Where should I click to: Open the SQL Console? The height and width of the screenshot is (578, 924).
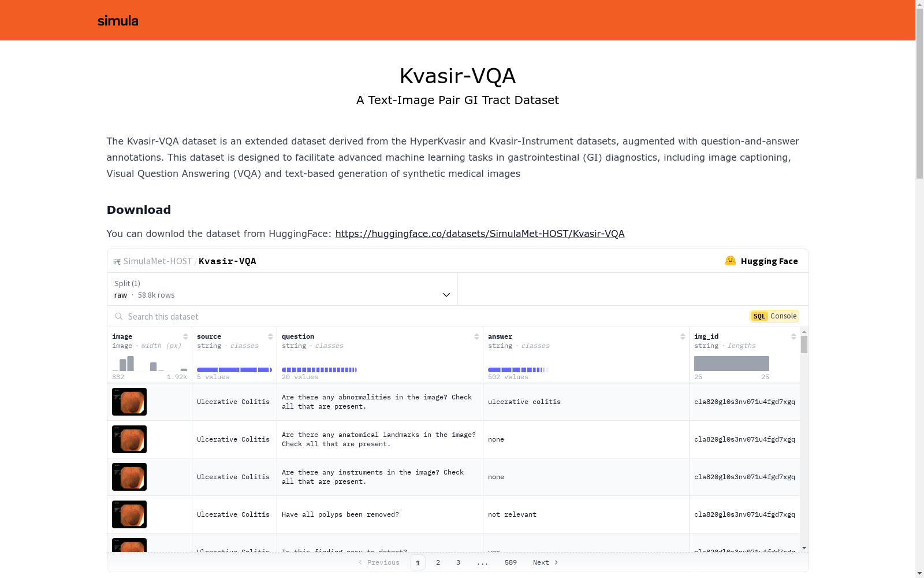[x=774, y=316]
